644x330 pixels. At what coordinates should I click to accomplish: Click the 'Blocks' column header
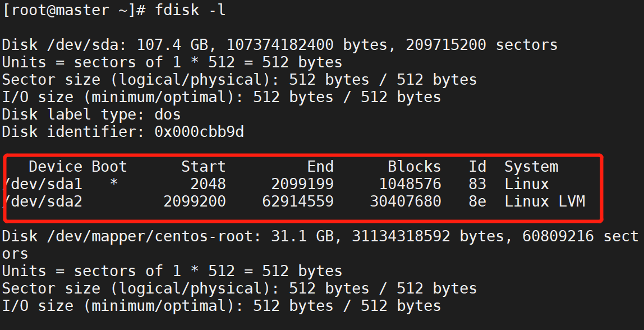414,167
